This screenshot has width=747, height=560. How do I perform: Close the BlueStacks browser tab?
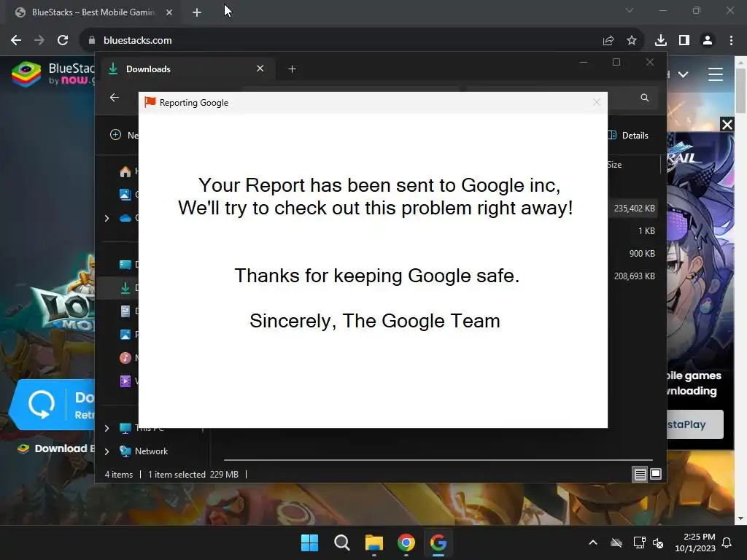coord(169,13)
